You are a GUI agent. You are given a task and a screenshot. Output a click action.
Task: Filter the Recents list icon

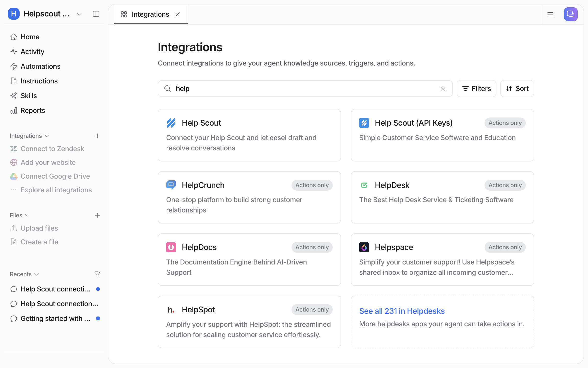point(98,274)
